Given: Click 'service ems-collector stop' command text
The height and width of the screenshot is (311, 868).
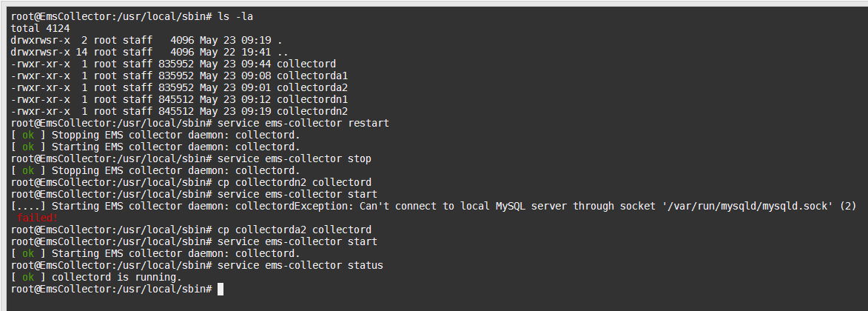Looking at the screenshot, I should coord(295,158).
